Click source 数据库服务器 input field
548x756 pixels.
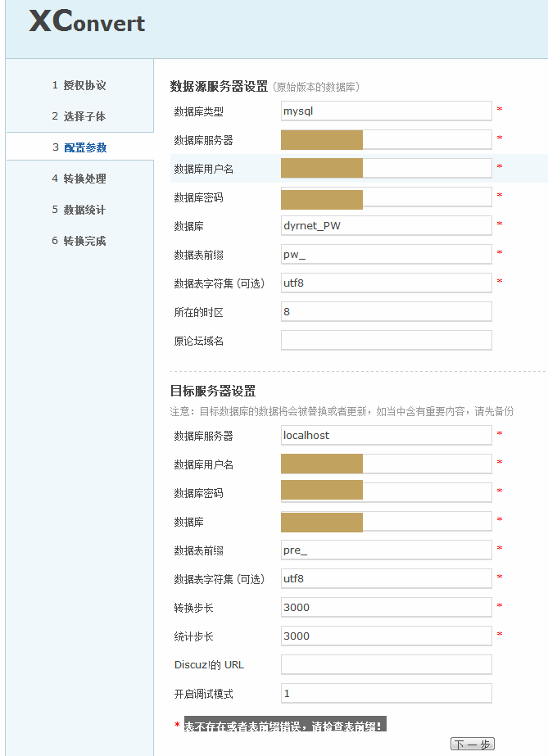click(386, 140)
